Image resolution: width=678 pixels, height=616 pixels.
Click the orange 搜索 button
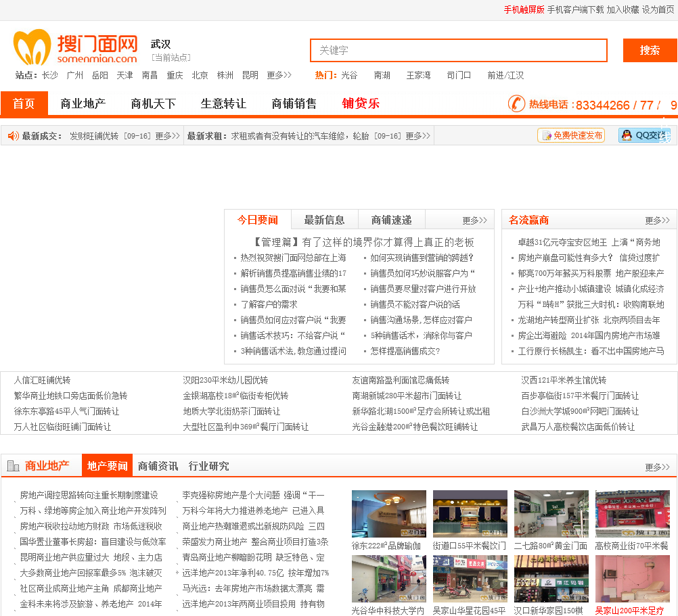coord(650,50)
